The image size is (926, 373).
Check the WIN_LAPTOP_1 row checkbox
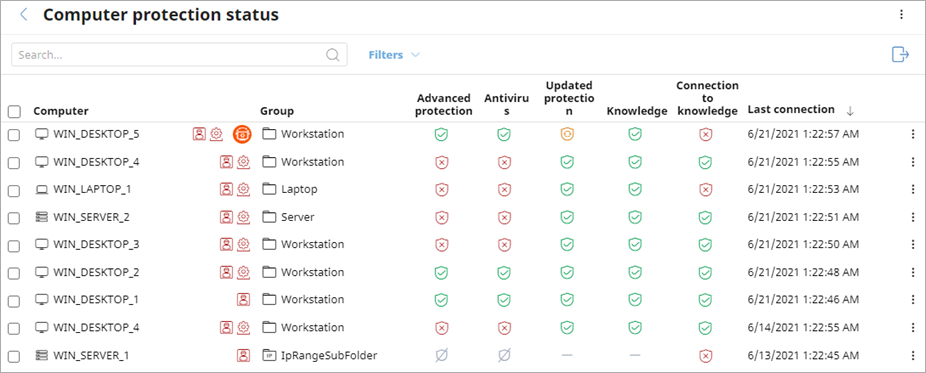point(14,191)
